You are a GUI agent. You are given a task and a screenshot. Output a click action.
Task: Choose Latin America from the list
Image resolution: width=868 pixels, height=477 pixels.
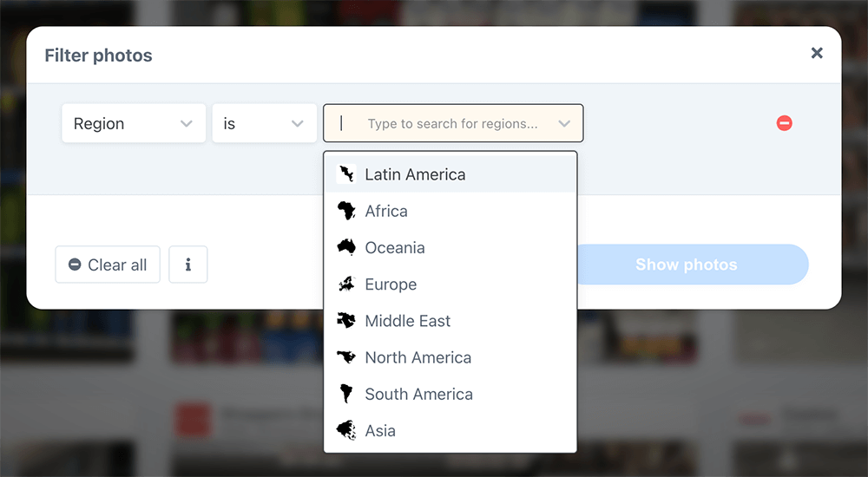coord(450,174)
